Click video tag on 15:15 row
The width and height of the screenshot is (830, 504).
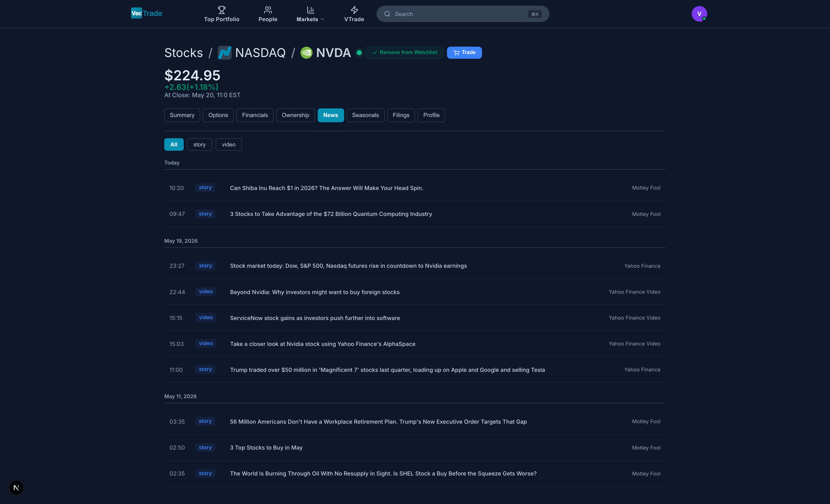pyautogui.click(x=206, y=318)
